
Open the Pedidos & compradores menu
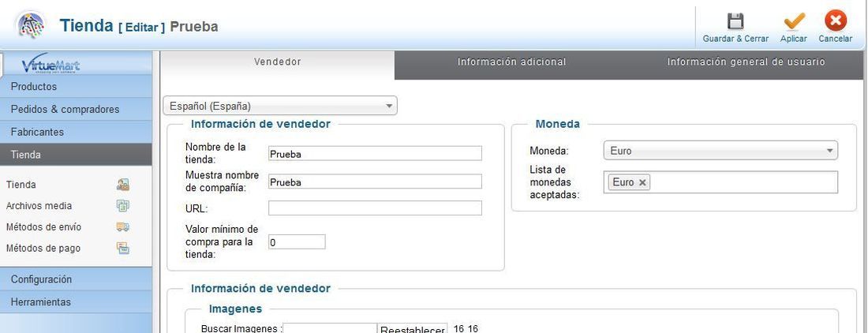[x=76, y=110]
